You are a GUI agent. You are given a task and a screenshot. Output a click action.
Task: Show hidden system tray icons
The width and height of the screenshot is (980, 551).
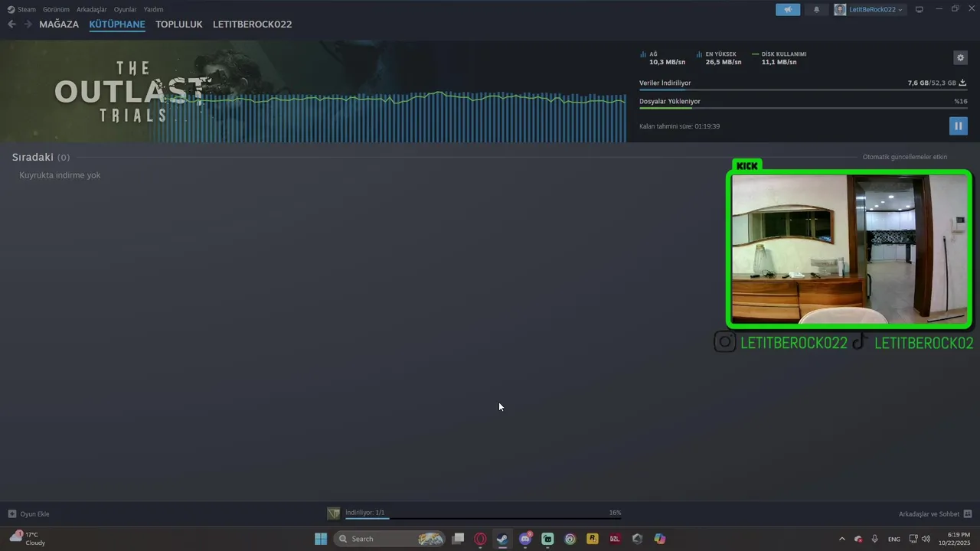[x=842, y=539]
